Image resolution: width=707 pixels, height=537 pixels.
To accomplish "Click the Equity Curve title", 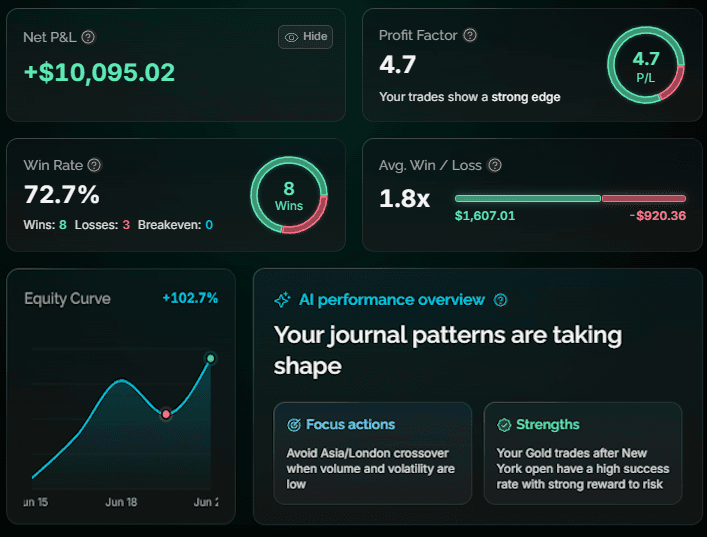I will tap(67, 298).
